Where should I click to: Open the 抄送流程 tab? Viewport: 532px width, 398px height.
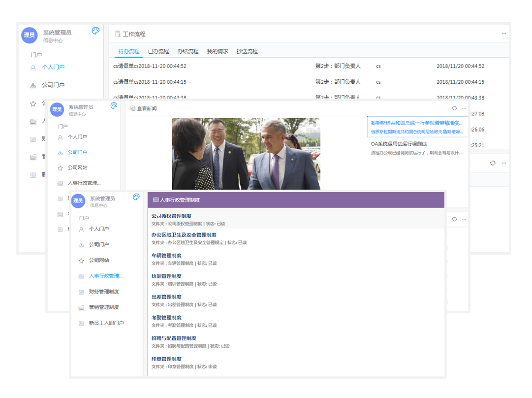[247, 51]
